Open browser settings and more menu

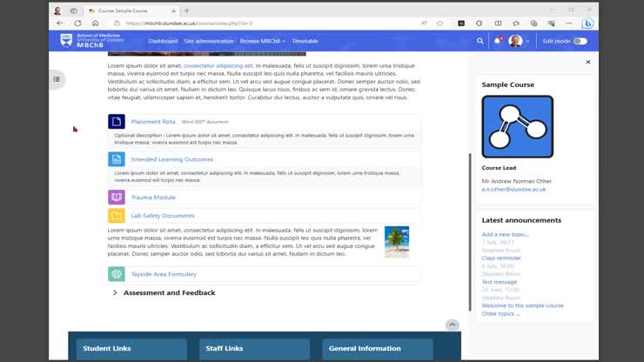coord(569,23)
